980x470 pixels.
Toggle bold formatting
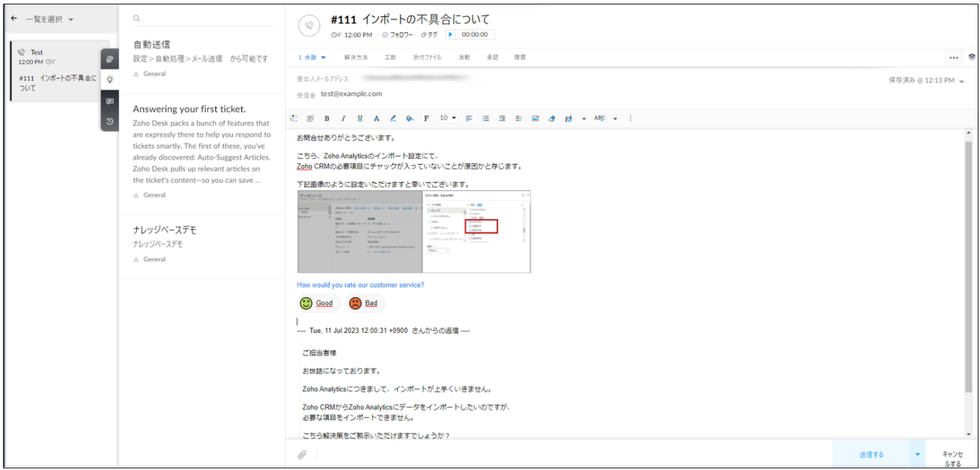click(327, 118)
